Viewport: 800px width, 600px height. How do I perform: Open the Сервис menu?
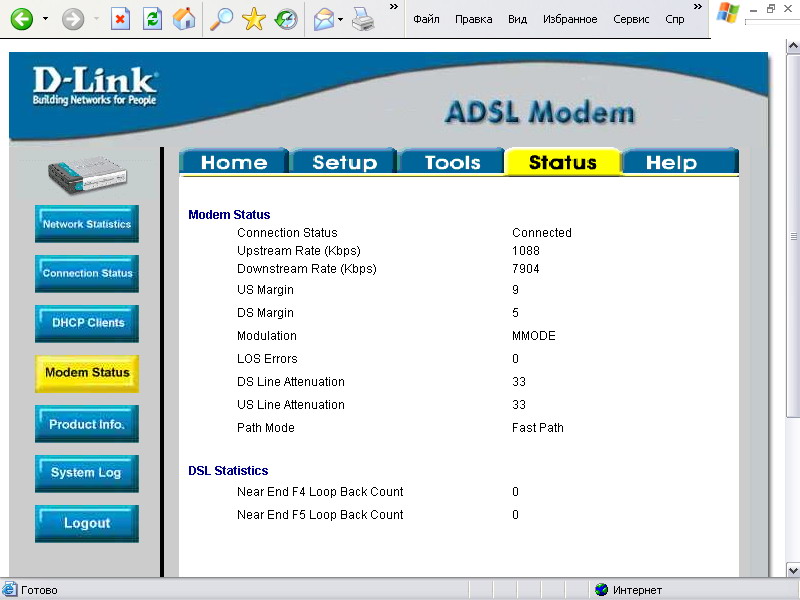pyautogui.click(x=631, y=19)
